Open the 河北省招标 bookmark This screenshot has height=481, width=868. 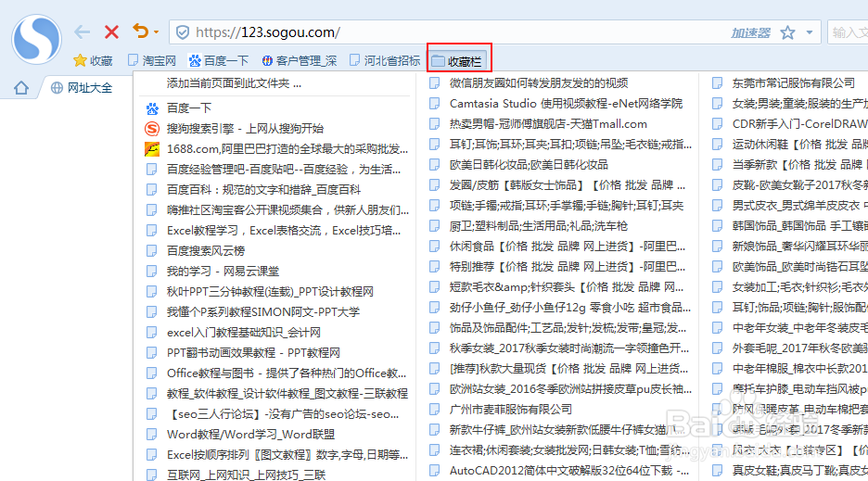385,61
